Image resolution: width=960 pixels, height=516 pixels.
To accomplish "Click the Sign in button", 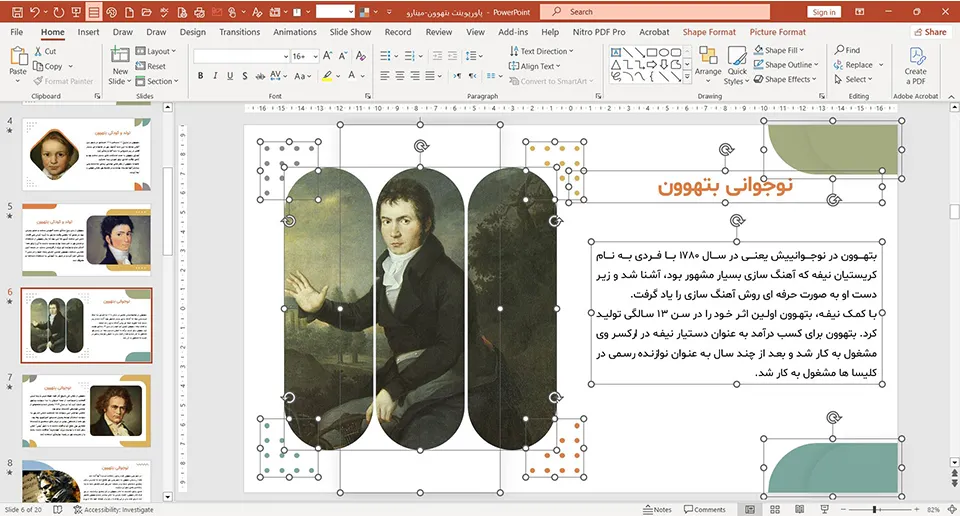I will tap(824, 12).
